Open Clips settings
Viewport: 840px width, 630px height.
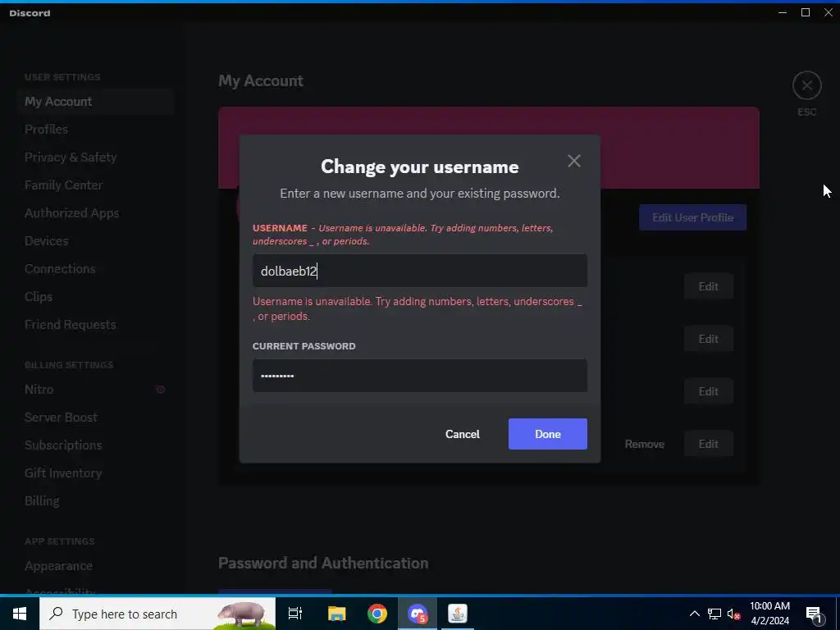click(95, 296)
